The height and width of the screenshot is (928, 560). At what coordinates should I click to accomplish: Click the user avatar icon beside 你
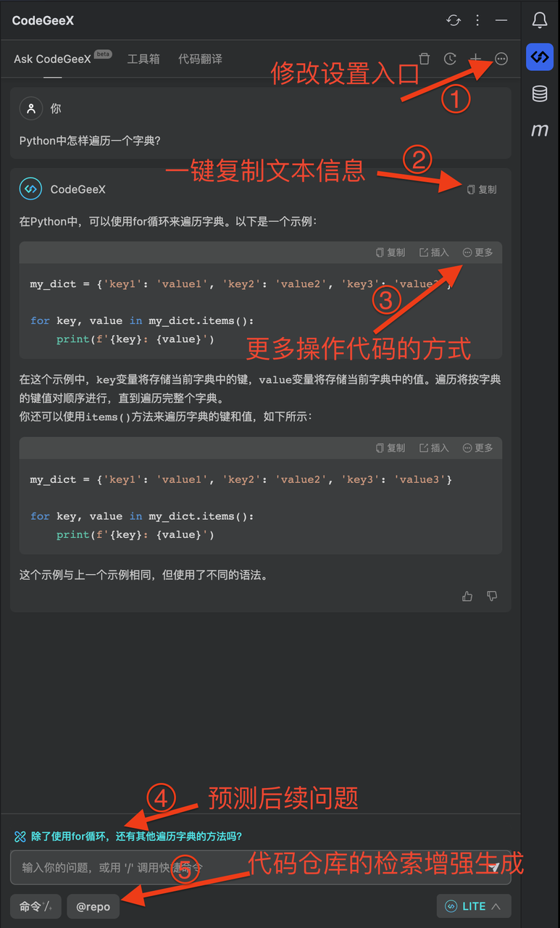pos(30,108)
